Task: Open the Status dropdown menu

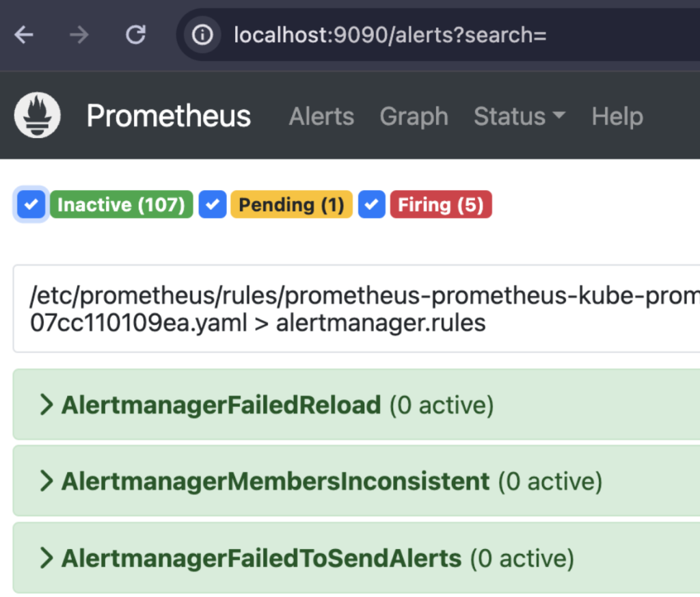Action: pos(520,116)
